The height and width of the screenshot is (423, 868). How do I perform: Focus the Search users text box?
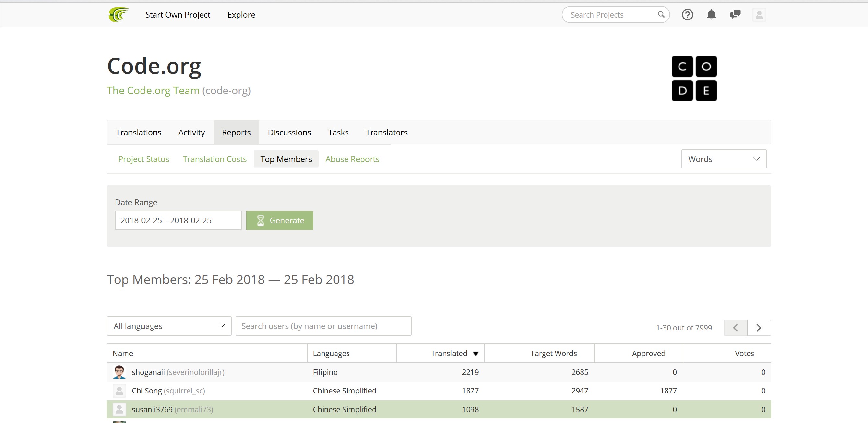(x=323, y=326)
